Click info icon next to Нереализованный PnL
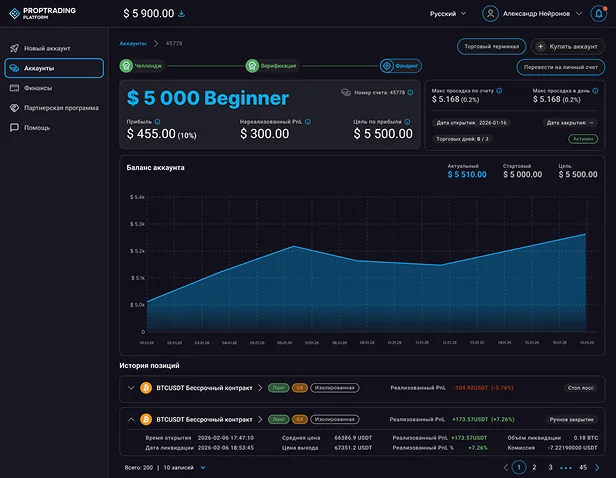Image resolution: width=616 pixels, height=478 pixels. click(308, 122)
